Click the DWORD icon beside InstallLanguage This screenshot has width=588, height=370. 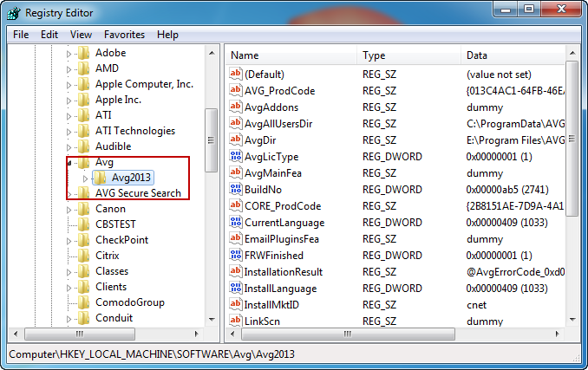pos(236,288)
